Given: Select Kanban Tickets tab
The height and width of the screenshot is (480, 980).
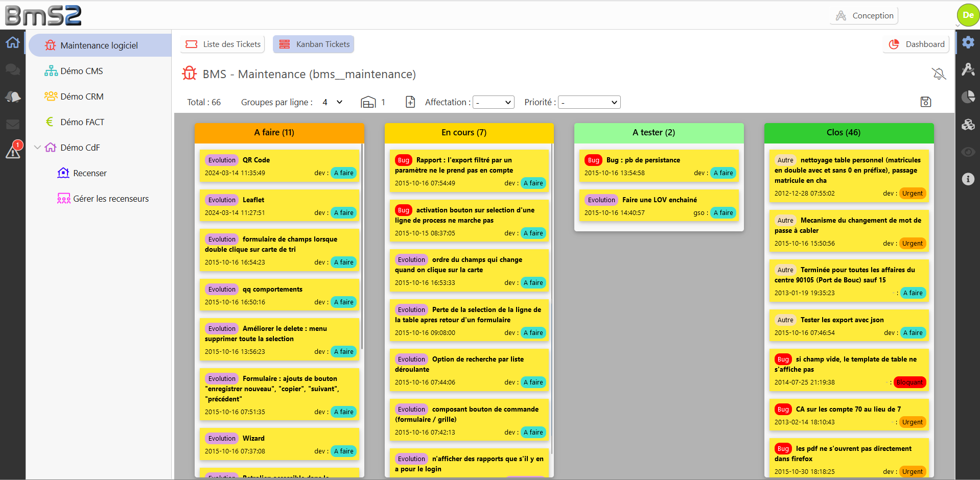Looking at the screenshot, I should 313,44.
